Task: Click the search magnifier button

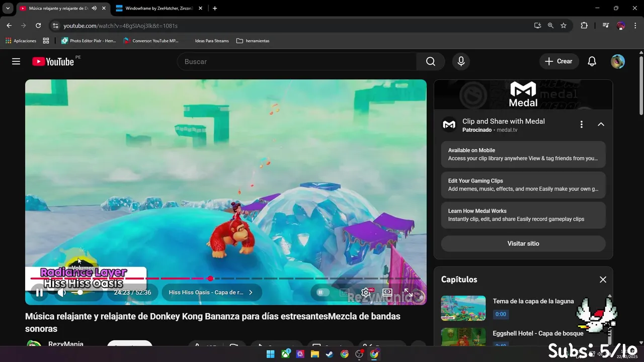Action: point(431,61)
